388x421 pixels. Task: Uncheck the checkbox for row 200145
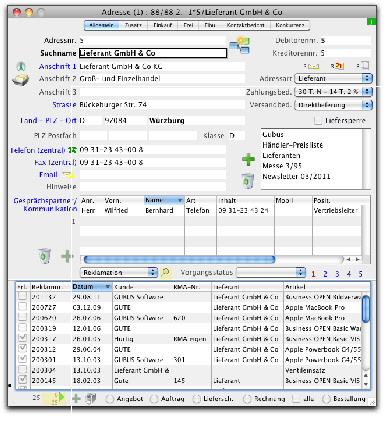coord(22,380)
